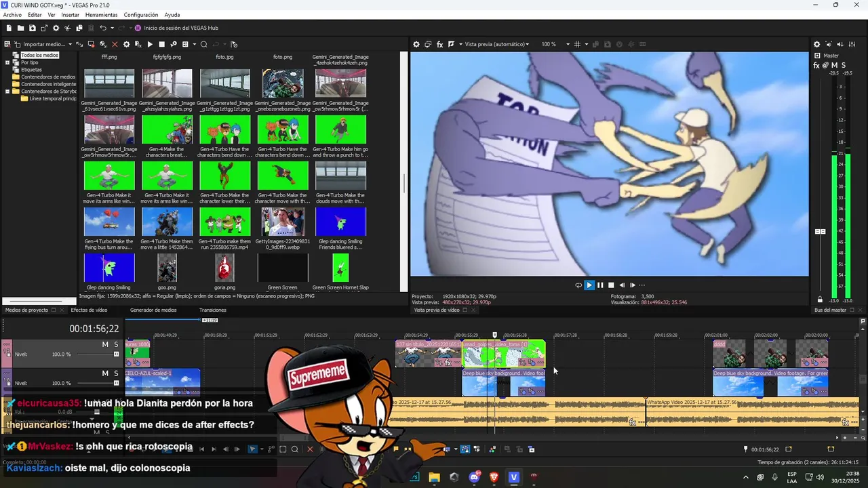Undo the last action
Image resolution: width=868 pixels, height=488 pixels.
(x=103, y=28)
